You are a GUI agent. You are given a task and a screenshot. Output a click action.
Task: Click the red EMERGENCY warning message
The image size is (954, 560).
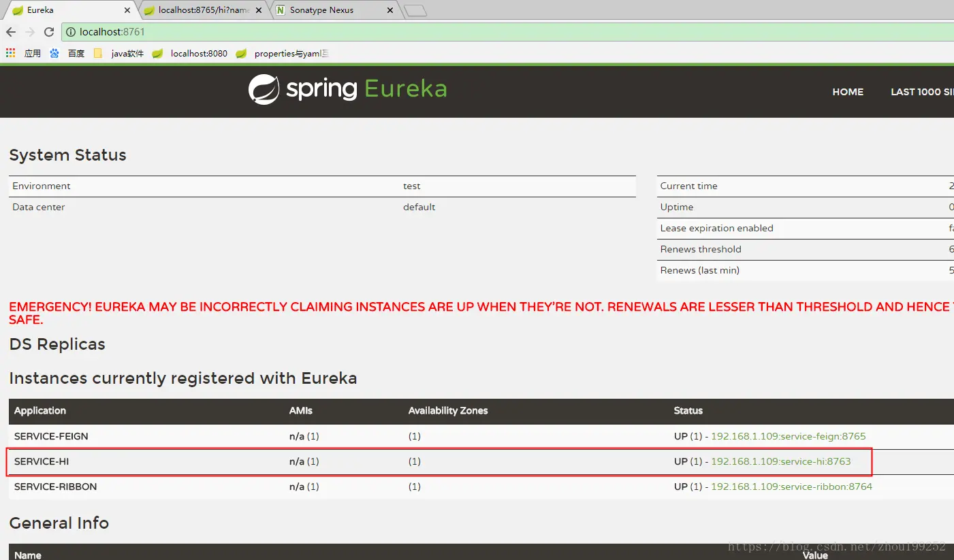point(481,313)
